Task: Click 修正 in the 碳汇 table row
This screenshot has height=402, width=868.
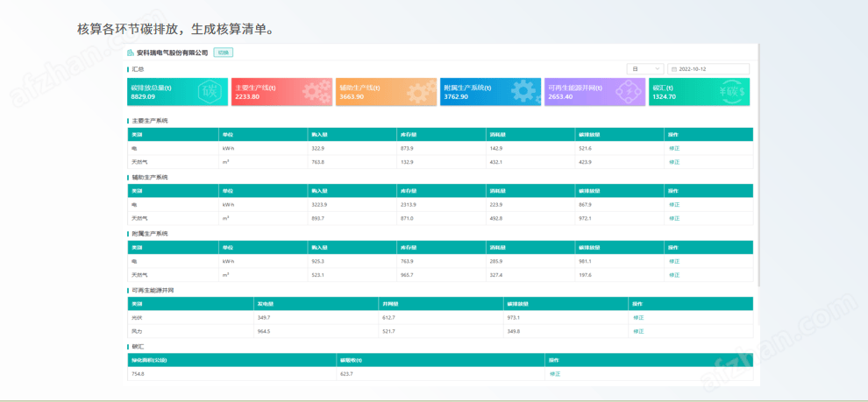Action: [555, 374]
